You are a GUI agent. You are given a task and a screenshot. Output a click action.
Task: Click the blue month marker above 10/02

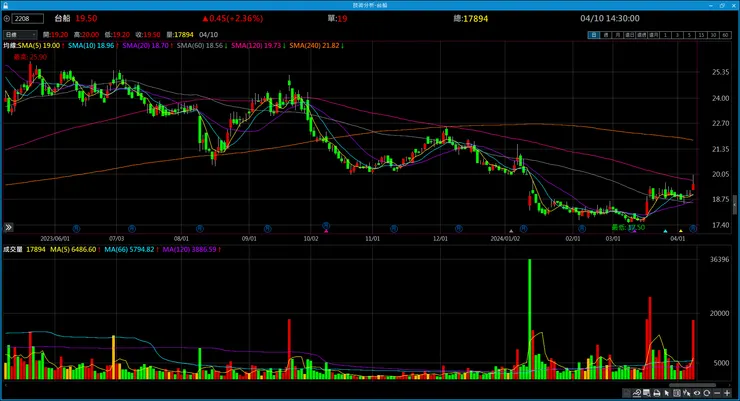point(326,226)
